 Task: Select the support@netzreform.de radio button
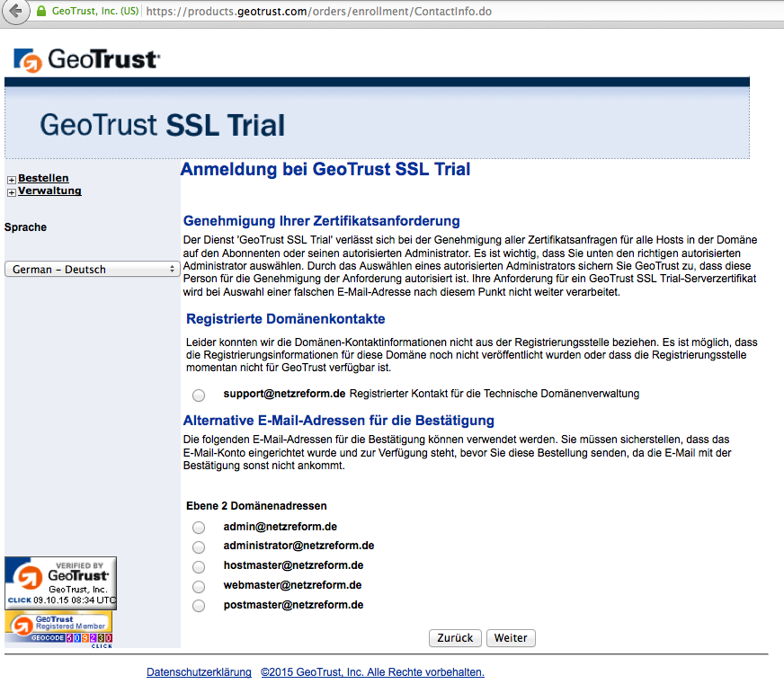[x=199, y=395]
